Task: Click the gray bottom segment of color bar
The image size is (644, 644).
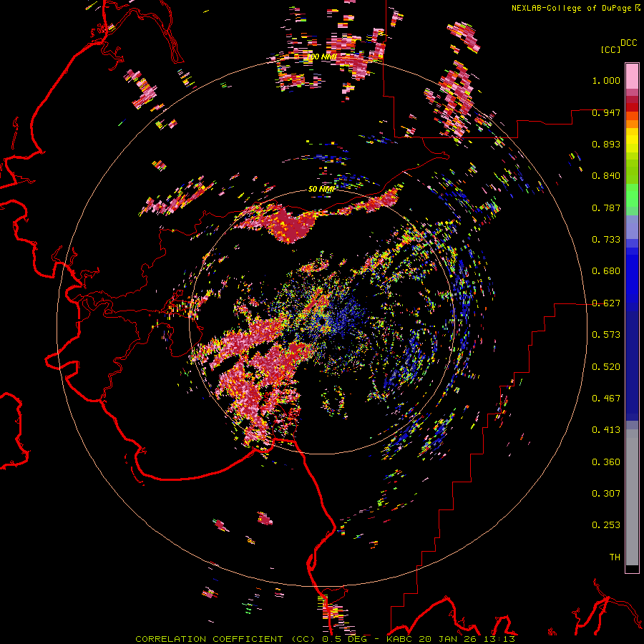Action: [632, 497]
